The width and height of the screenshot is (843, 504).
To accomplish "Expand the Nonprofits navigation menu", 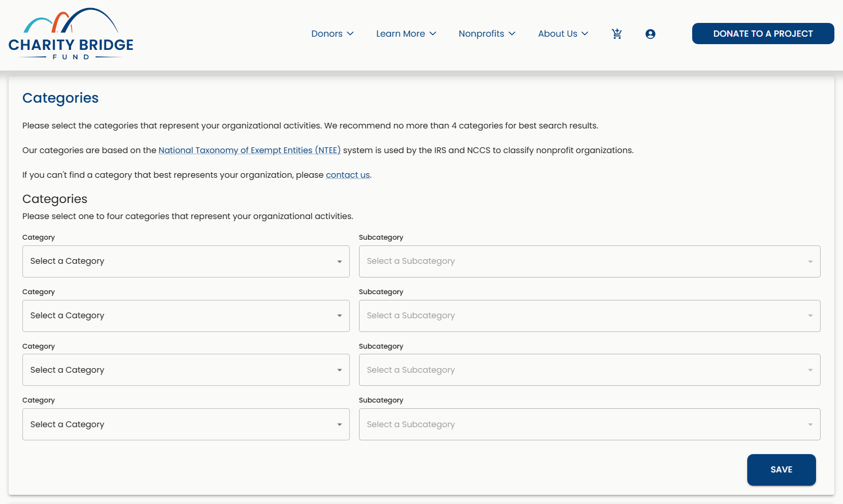I will pyautogui.click(x=487, y=34).
